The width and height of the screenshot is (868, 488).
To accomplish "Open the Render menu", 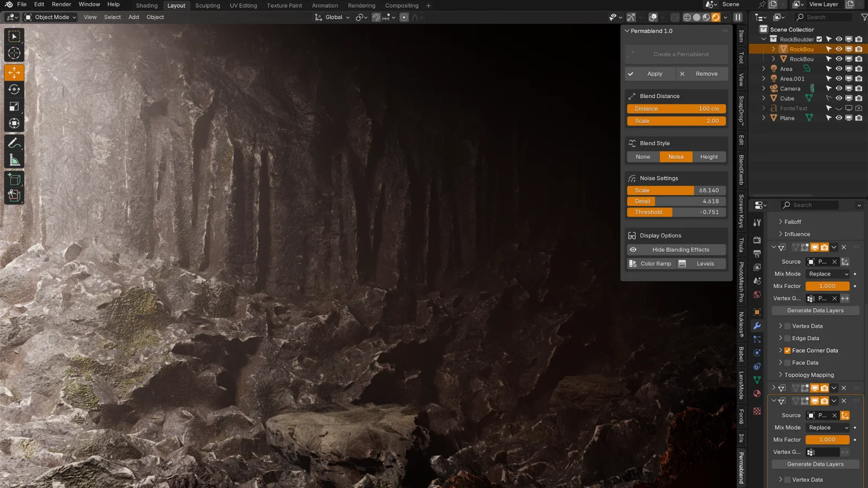I will pyautogui.click(x=61, y=4).
